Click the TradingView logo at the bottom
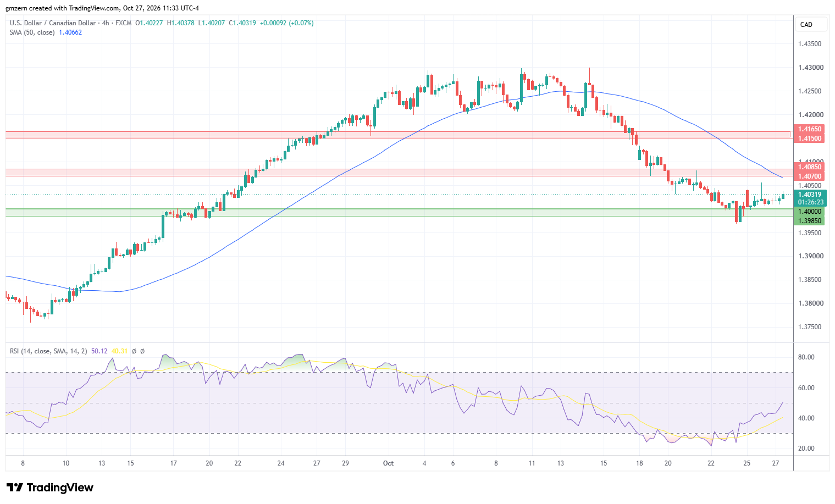This screenshot has height=504, width=835. 49,488
